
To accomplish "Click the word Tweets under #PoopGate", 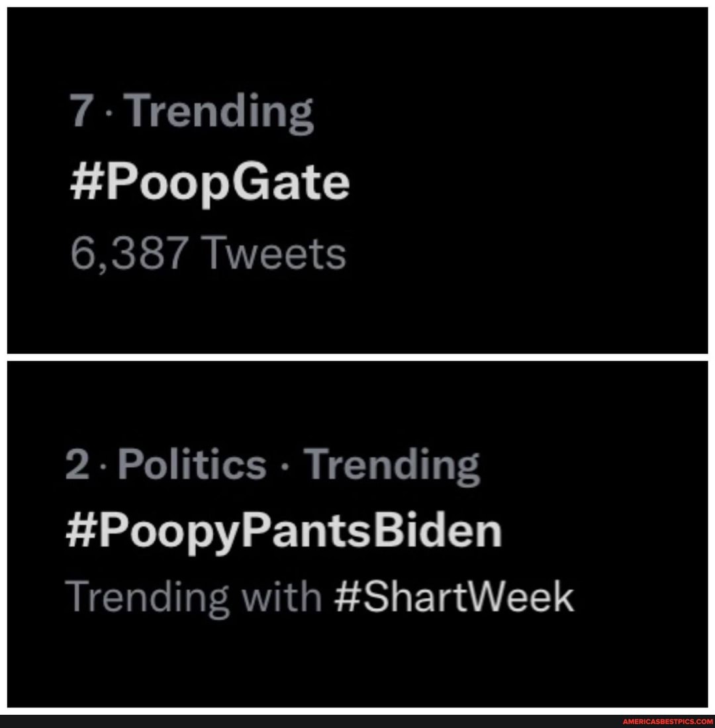I will (x=274, y=253).
